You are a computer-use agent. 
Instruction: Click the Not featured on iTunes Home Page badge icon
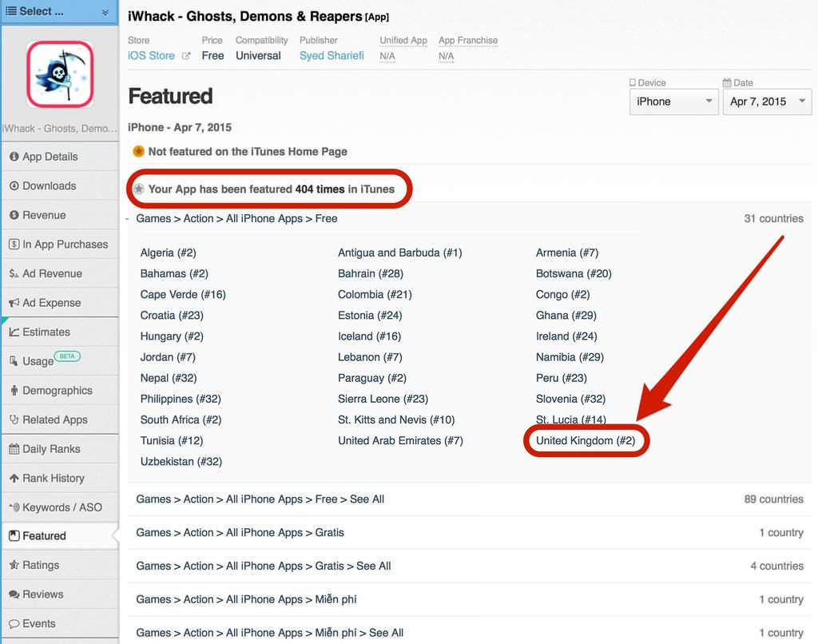[x=138, y=151]
